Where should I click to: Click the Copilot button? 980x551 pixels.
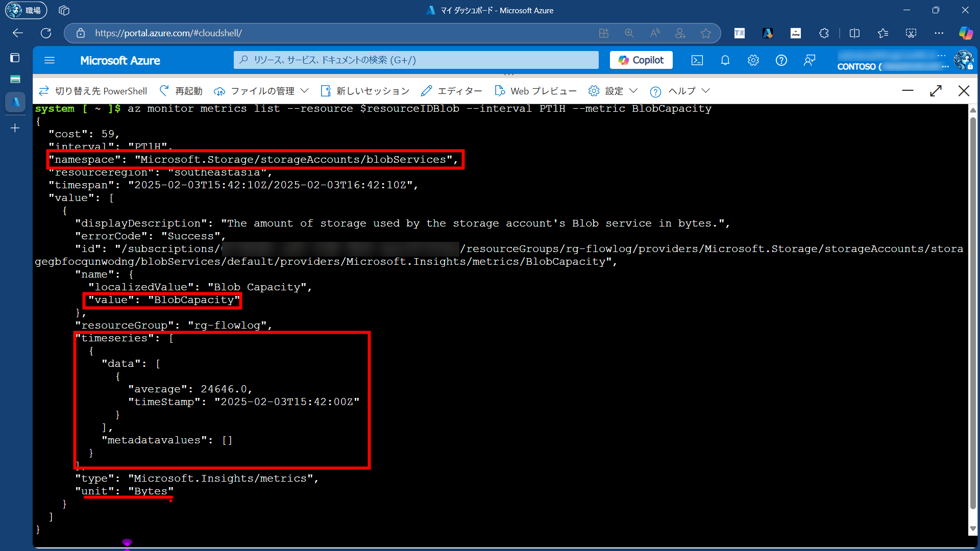coord(641,60)
